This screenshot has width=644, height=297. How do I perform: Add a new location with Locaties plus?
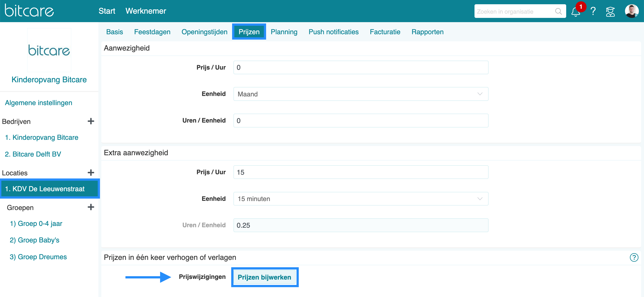pyautogui.click(x=91, y=172)
